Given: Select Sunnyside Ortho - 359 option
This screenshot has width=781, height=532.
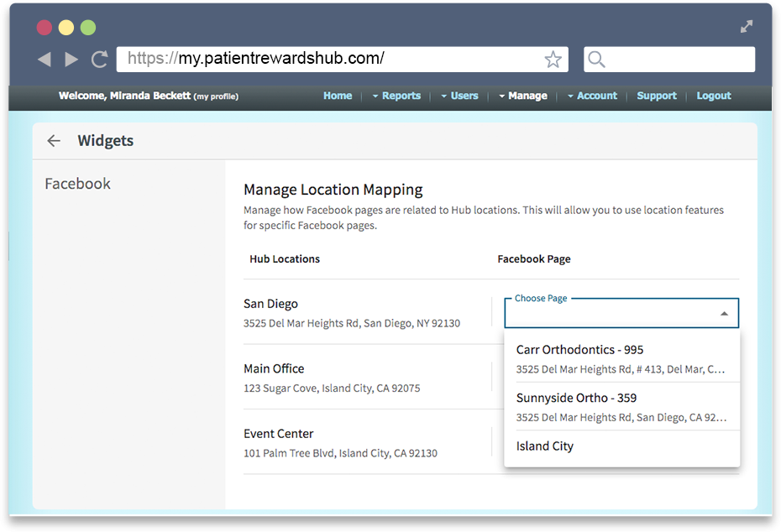Looking at the screenshot, I should [622, 407].
